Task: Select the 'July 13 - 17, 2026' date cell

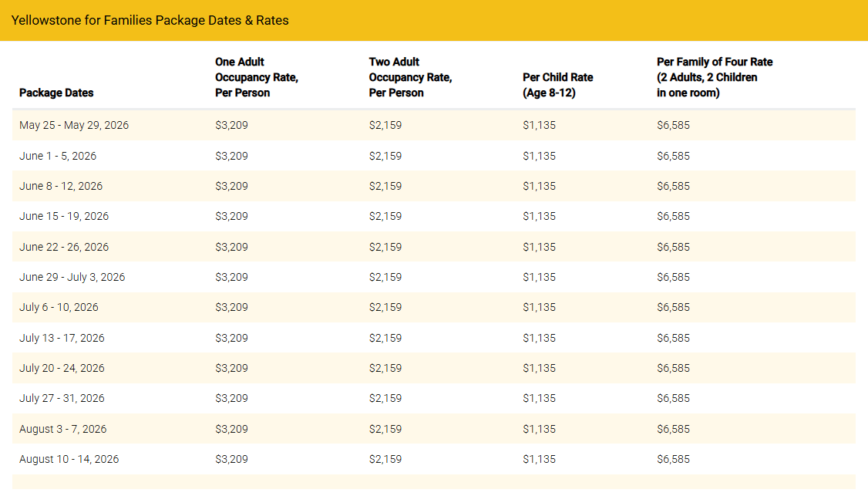Action: 62,338
